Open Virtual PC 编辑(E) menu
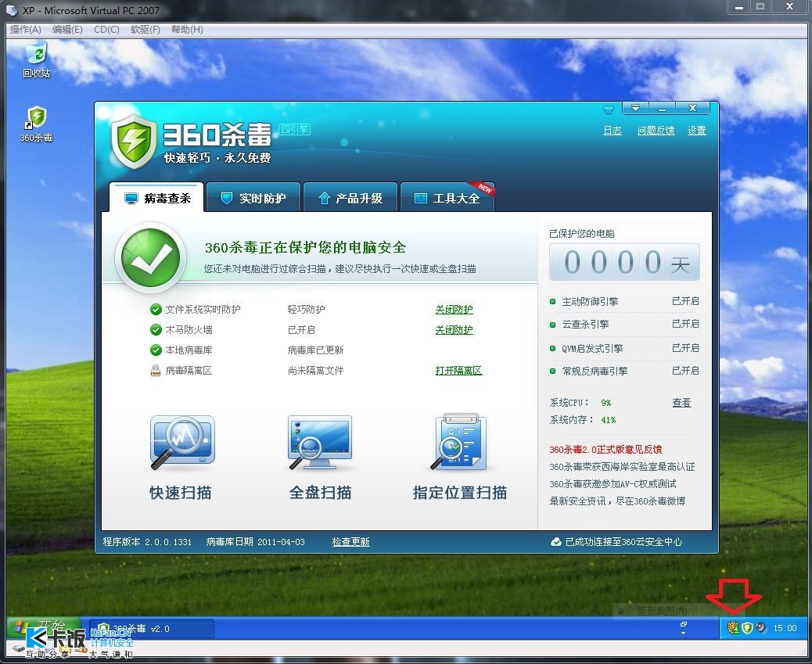812x664 pixels. coord(67,30)
